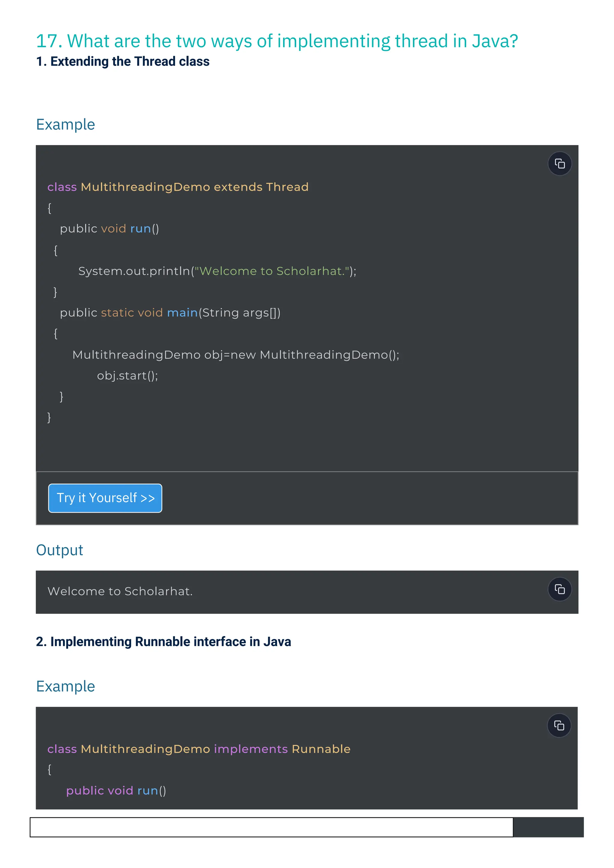Click the System.out.println code line
Screen dimensions: 614x868
(x=217, y=271)
